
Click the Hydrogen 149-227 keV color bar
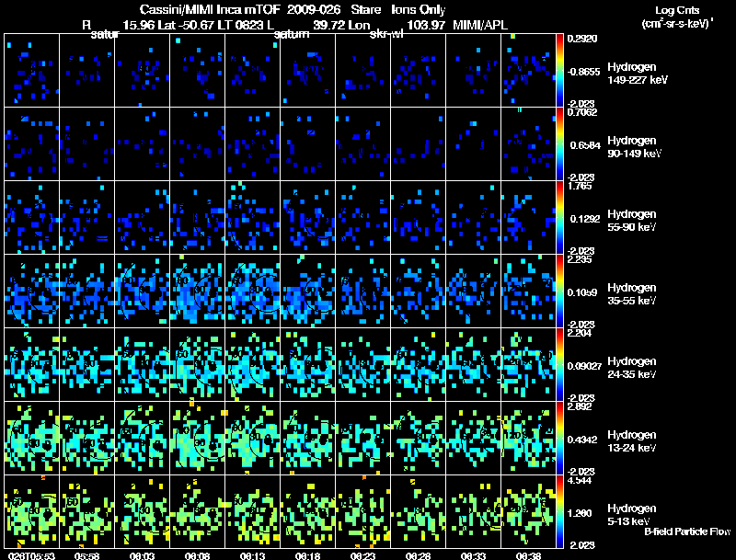tap(560, 70)
